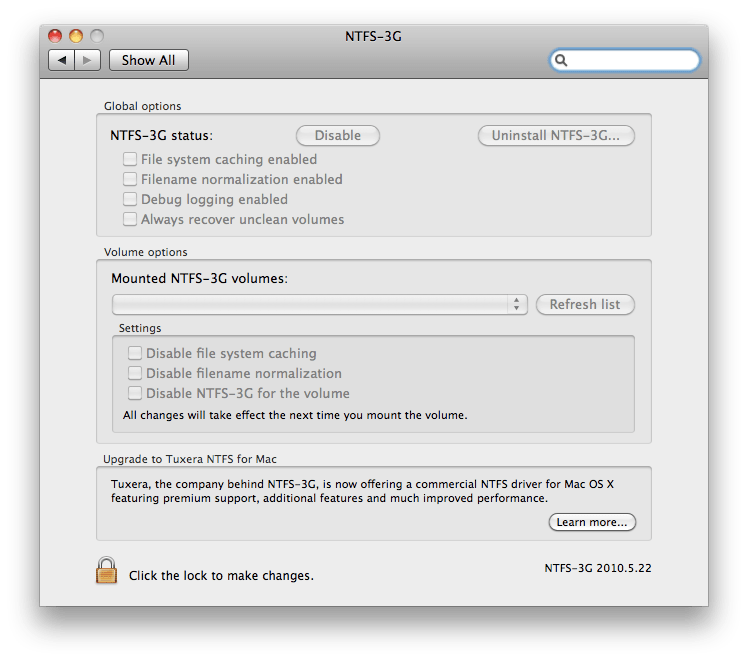Go back with the left arrow button
Viewport: 748px width, 661px height.
click(62, 60)
